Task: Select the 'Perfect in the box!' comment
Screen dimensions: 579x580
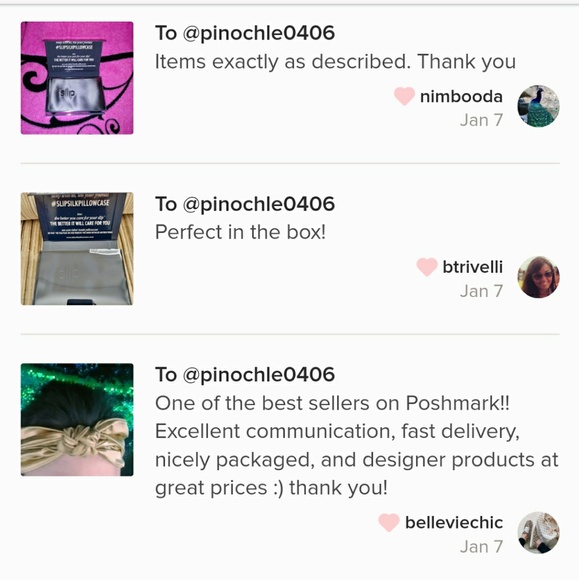Action: 240,232
